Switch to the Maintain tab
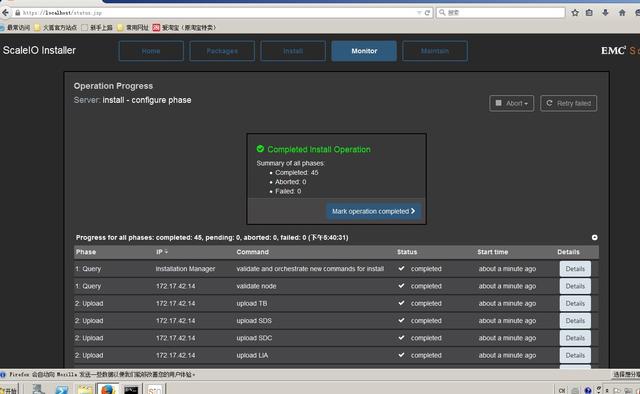 tap(435, 51)
